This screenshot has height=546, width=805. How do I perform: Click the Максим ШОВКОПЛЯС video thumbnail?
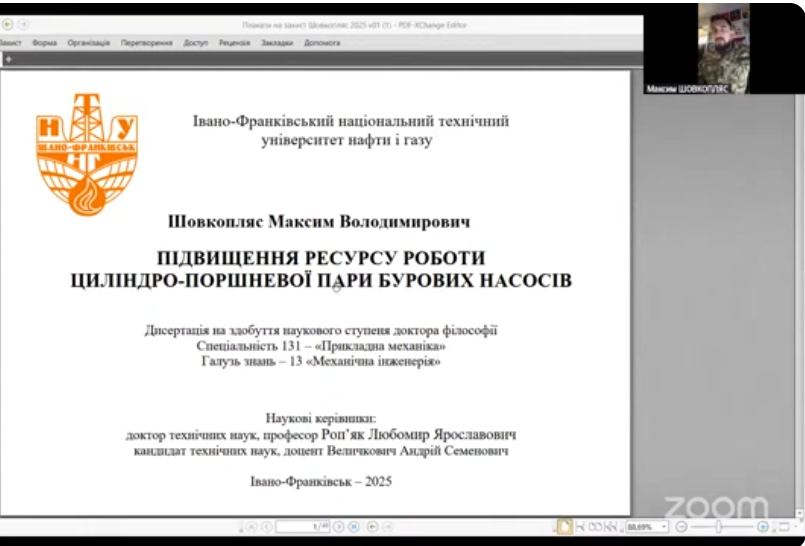coord(723,48)
